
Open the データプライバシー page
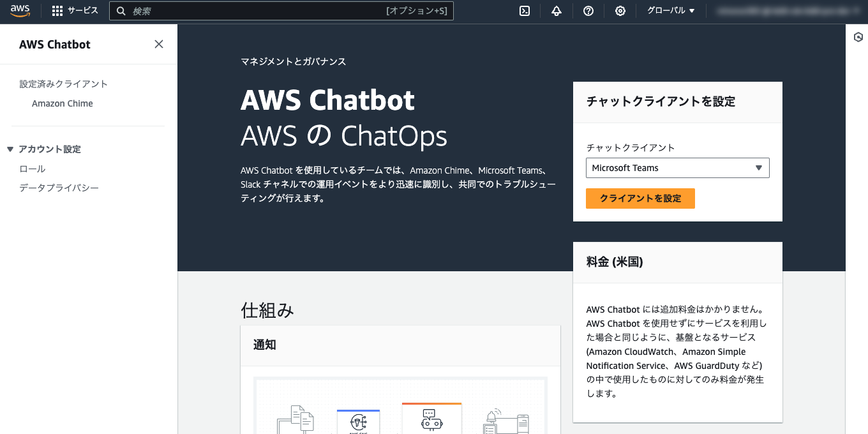click(x=59, y=188)
